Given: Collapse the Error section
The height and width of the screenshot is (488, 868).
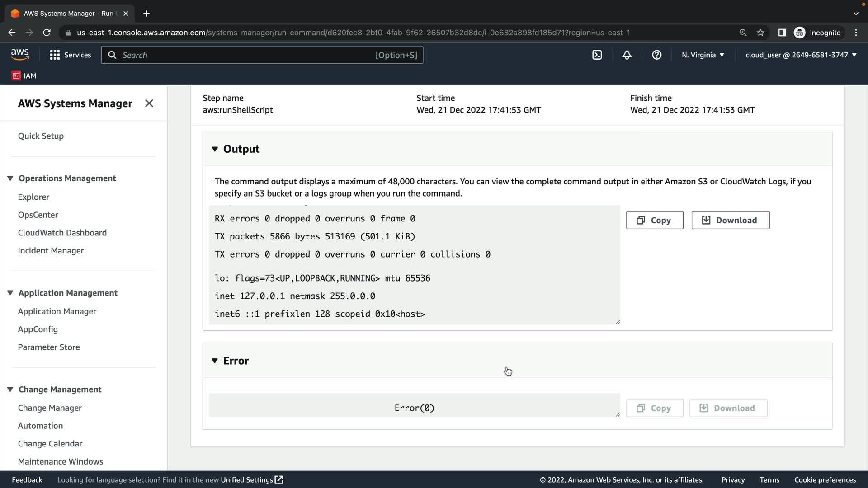Looking at the screenshot, I should (x=215, y=361).
